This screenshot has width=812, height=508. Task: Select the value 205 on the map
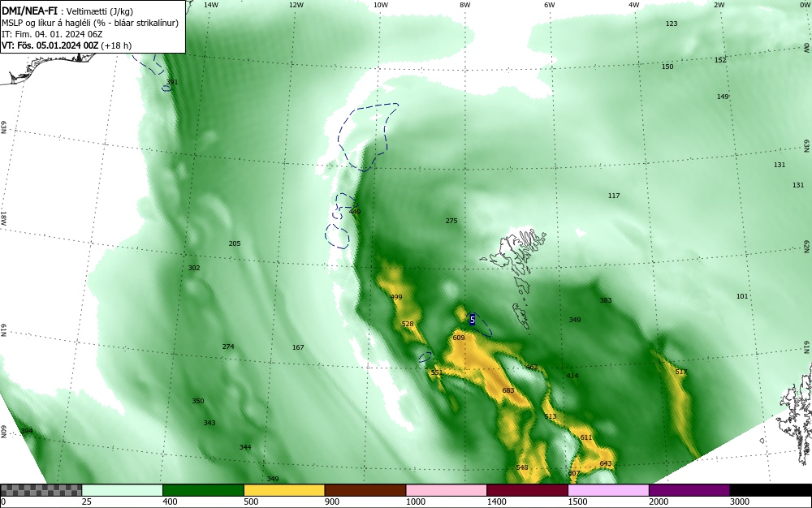[235, 243]
